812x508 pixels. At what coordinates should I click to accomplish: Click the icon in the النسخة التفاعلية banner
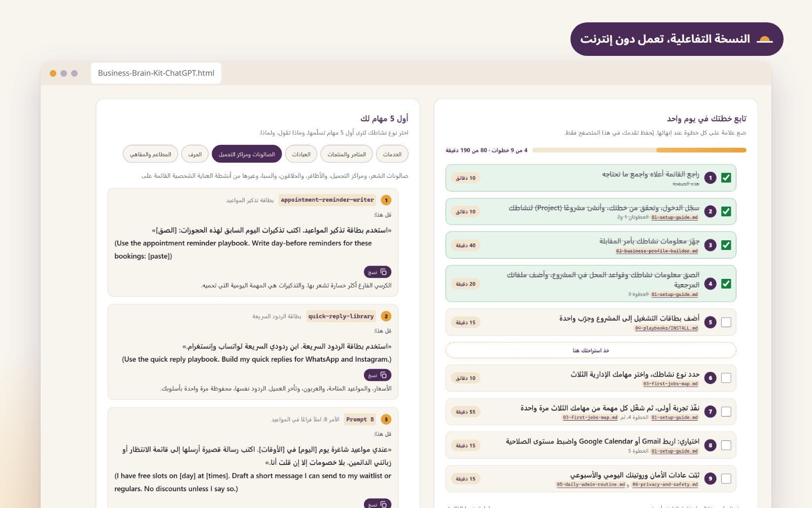tap(764, 39)
